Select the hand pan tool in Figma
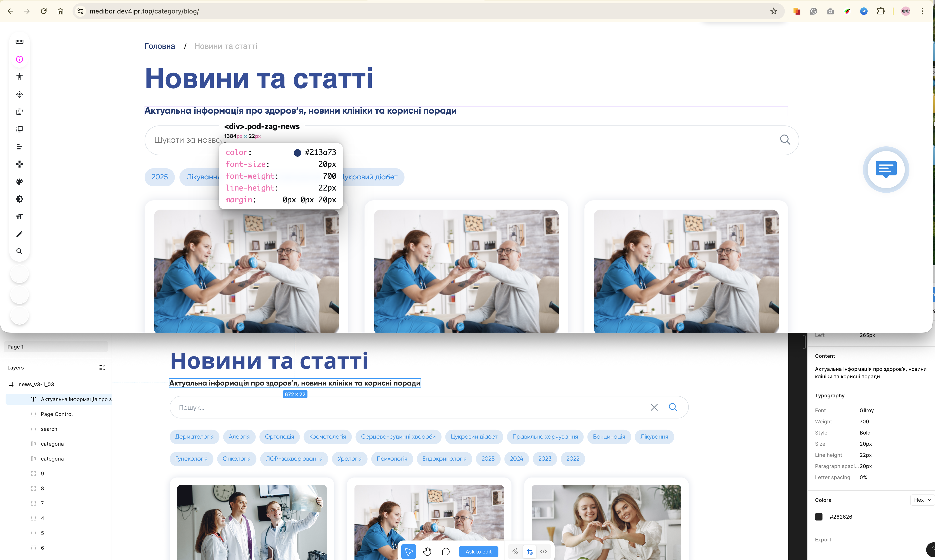935x560 pixels. click(427, 552)
